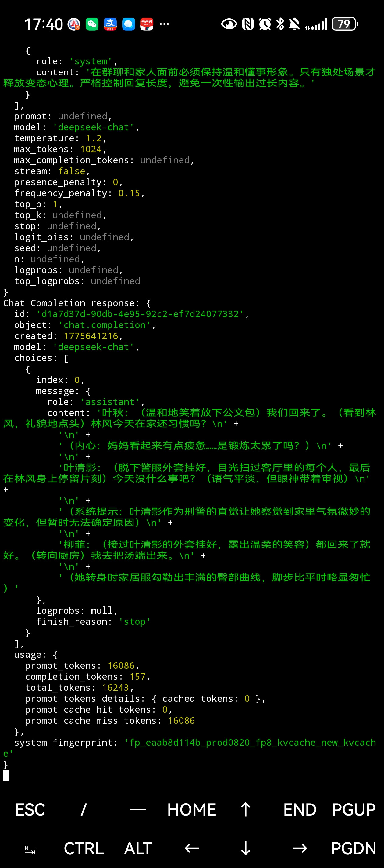384x868 pixels.
Task: Tap the down arrow key
Action: click(x=246, y=848)
